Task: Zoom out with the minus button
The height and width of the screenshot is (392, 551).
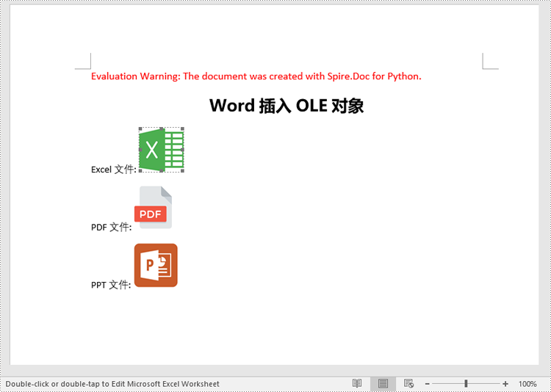Action: point(428,384)
